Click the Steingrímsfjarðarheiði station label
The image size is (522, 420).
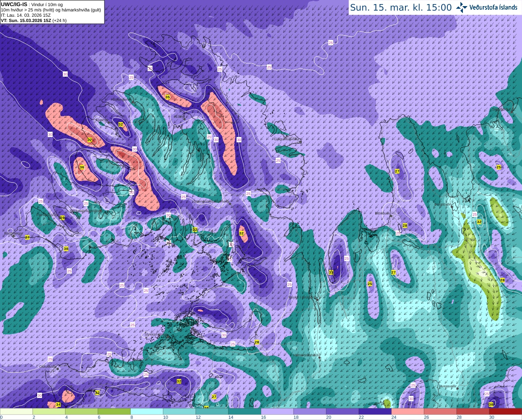[211, 201]
